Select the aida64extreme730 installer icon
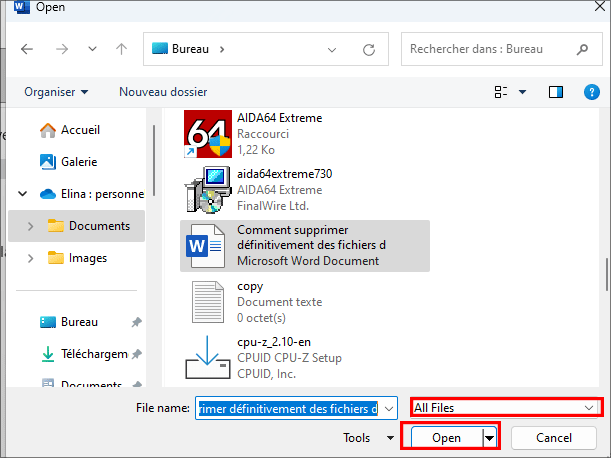Viewport: 611px width, 458px height. tap(207, 190)
